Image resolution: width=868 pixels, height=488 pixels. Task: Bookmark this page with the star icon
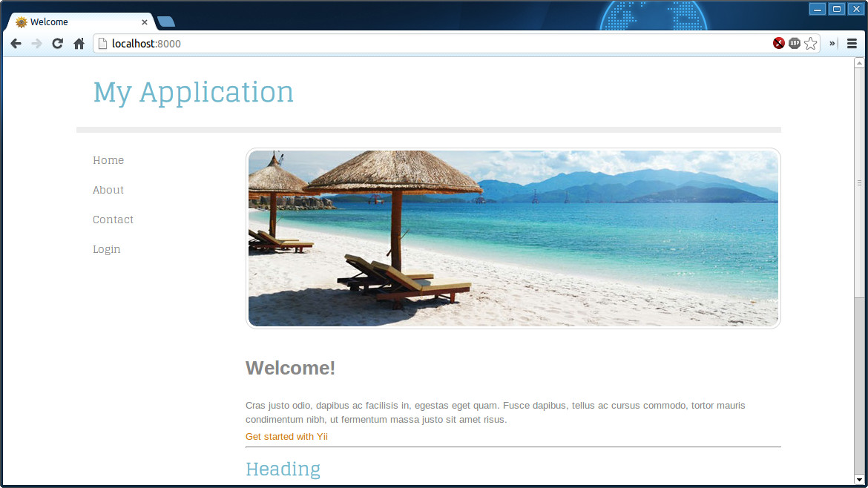coord(811,44)
